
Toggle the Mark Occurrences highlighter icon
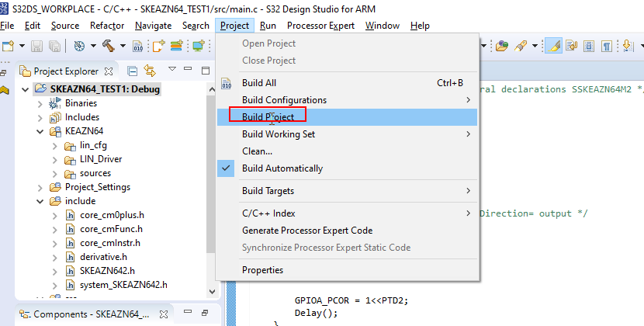point(554,46)
